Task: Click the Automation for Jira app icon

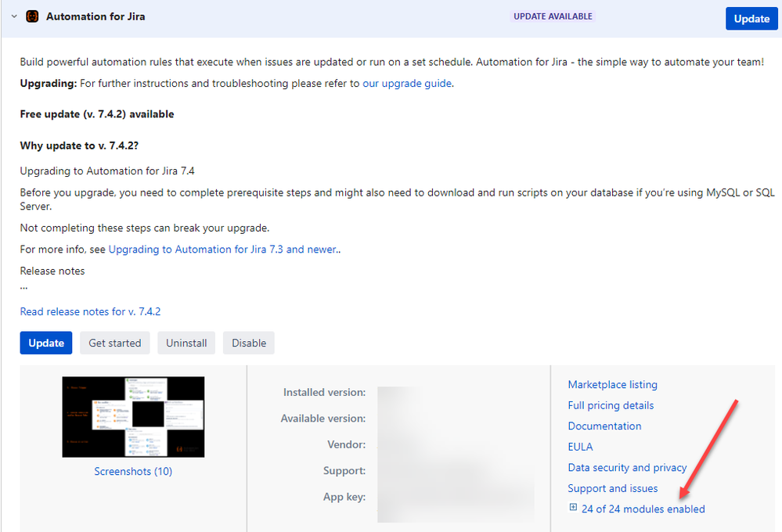Action: tap(32, 16)
